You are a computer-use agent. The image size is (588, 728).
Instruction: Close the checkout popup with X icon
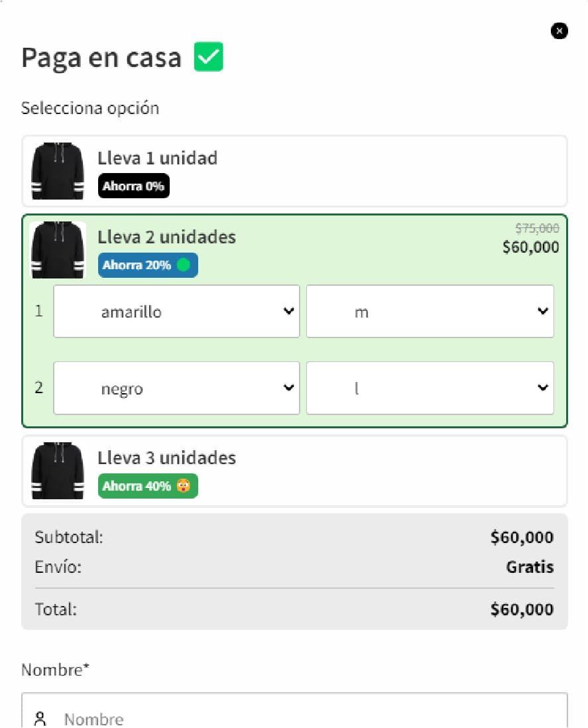click(559, 30)
